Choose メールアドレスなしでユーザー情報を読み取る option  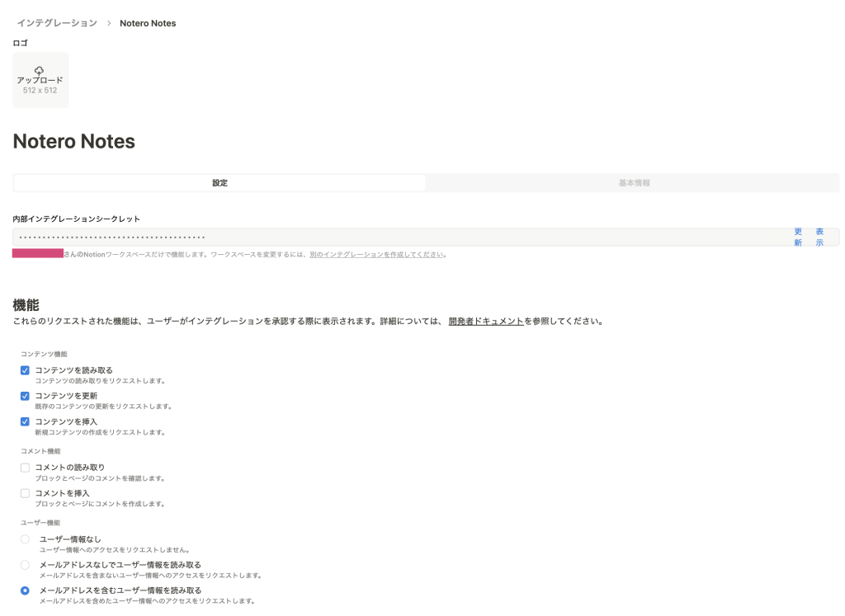click(x=25, y=565)
